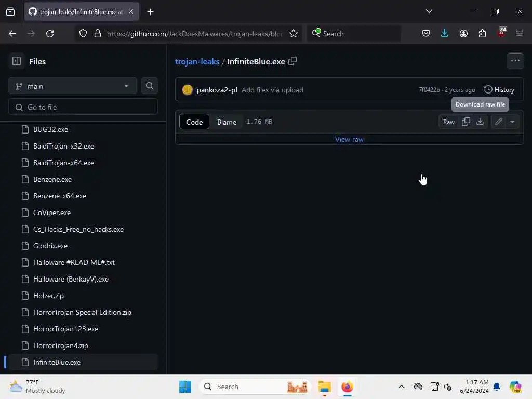Copy the InfiniteBlue.exe file path
Screen dimensions: 532x399
click(x=292, y=61)
